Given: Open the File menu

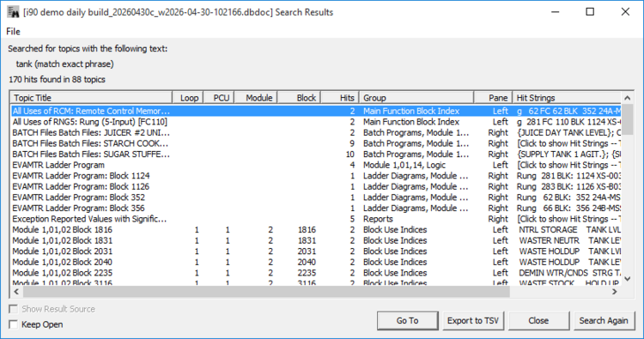Looking at the screenshot, I should tap(13, 32).
